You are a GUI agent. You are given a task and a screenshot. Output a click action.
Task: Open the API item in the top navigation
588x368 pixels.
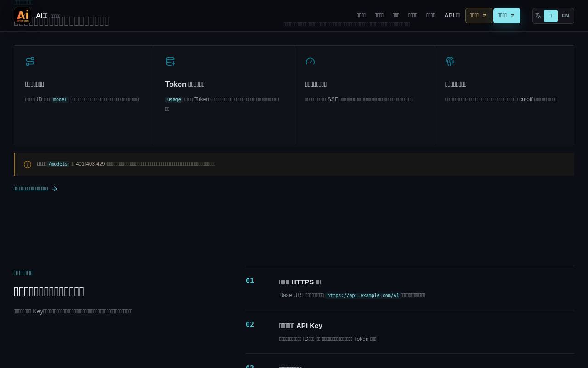(452, 16)
